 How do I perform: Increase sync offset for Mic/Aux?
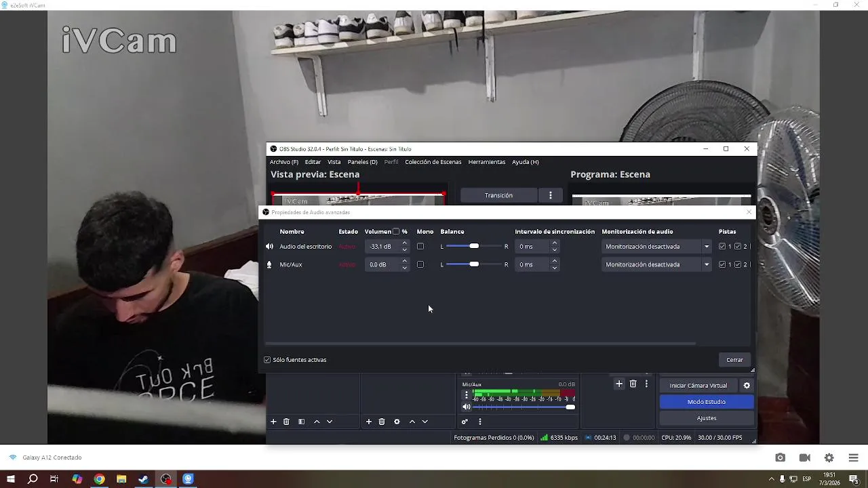[555, 262]
